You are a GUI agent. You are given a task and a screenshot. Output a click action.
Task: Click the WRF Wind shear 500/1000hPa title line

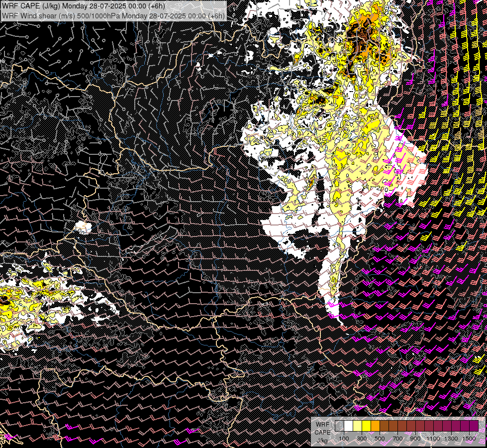pos(113,15)
